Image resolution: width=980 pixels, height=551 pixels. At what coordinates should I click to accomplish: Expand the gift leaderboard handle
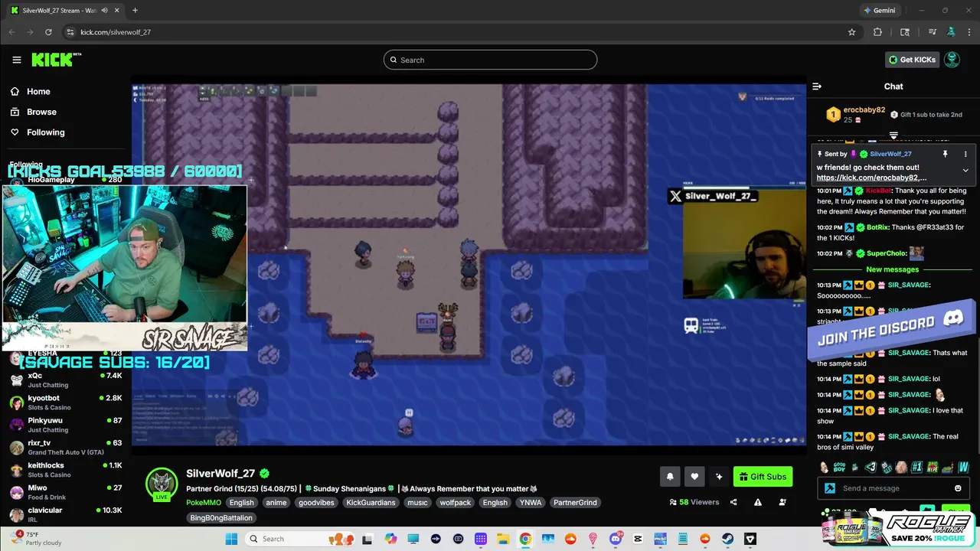893,135
